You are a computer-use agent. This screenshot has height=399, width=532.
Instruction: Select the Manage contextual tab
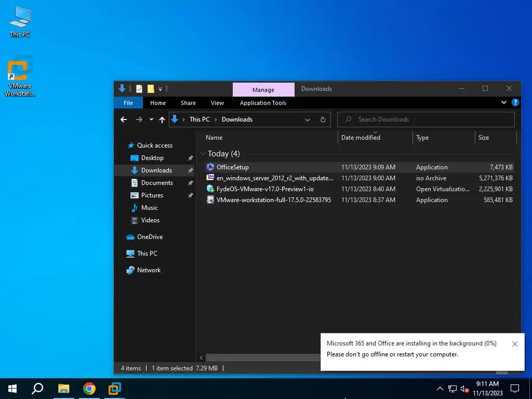click(x=263, y=89)
